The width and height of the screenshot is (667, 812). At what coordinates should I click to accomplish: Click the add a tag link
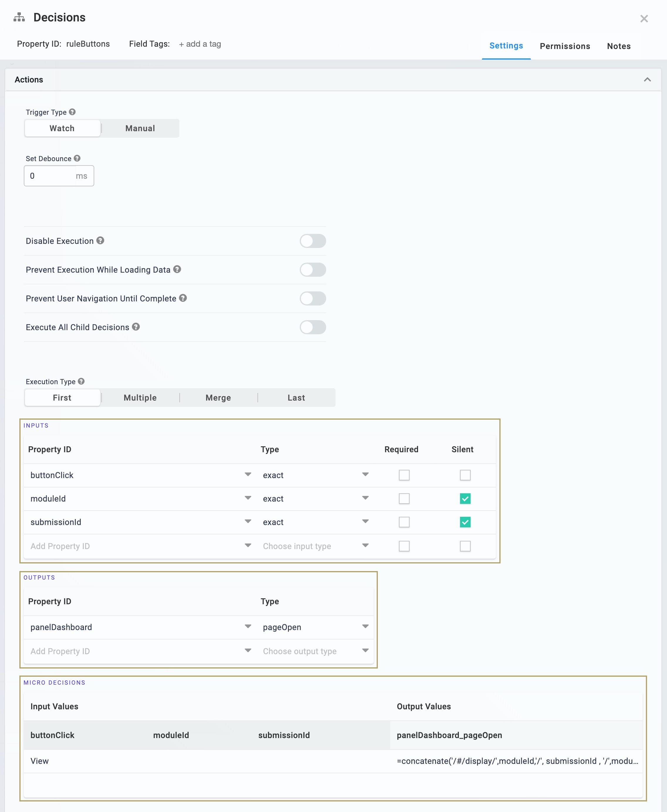tap(200, 44)
